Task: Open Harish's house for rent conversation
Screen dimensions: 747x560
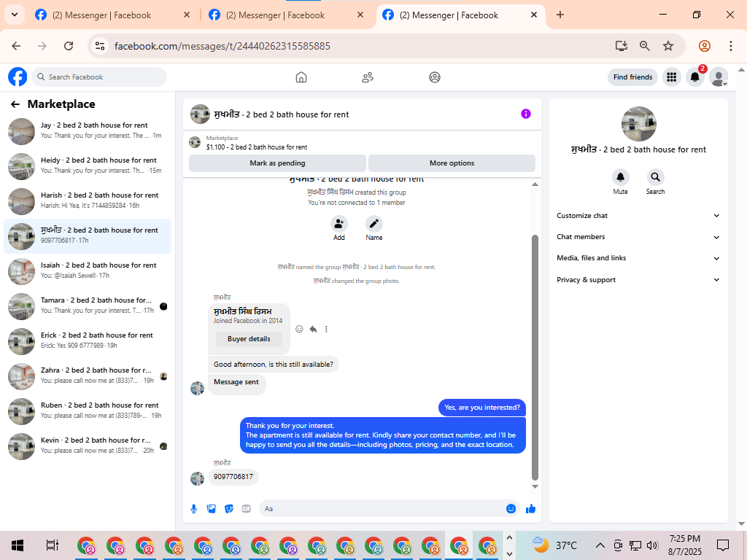Action: (88, 201)
